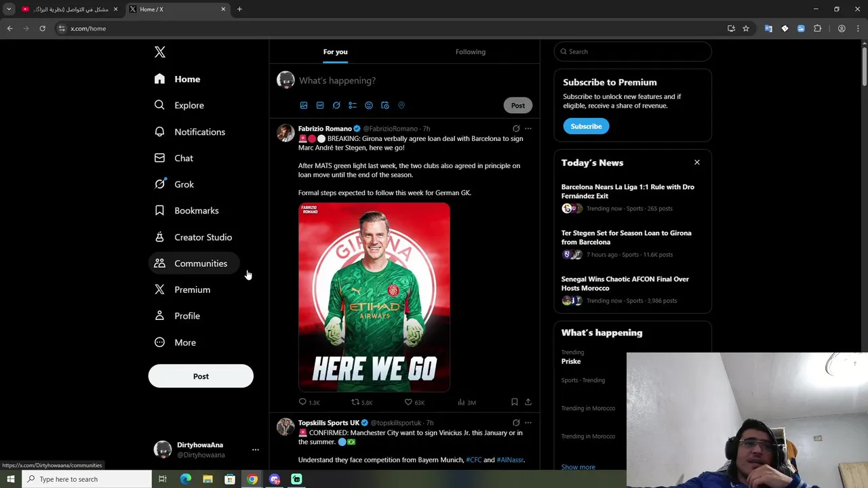The image size is (868, 488).
Task: Share the Fabrizio Romano post
Action: pos(528,402)
